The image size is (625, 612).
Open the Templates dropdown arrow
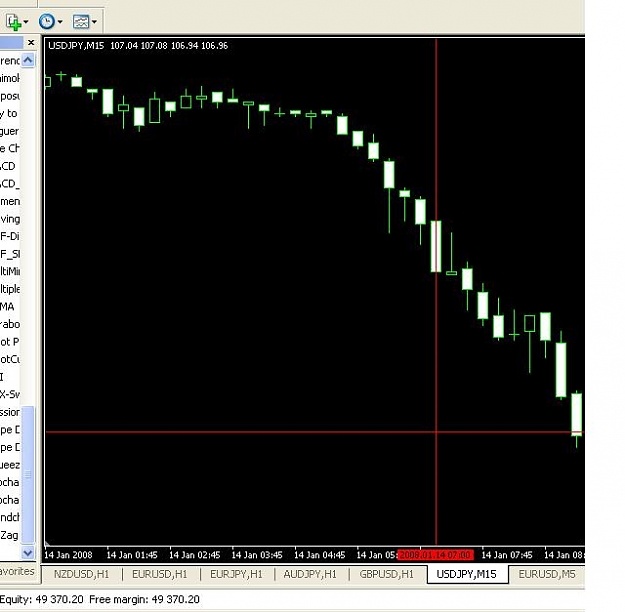click(x=94, y=22)
